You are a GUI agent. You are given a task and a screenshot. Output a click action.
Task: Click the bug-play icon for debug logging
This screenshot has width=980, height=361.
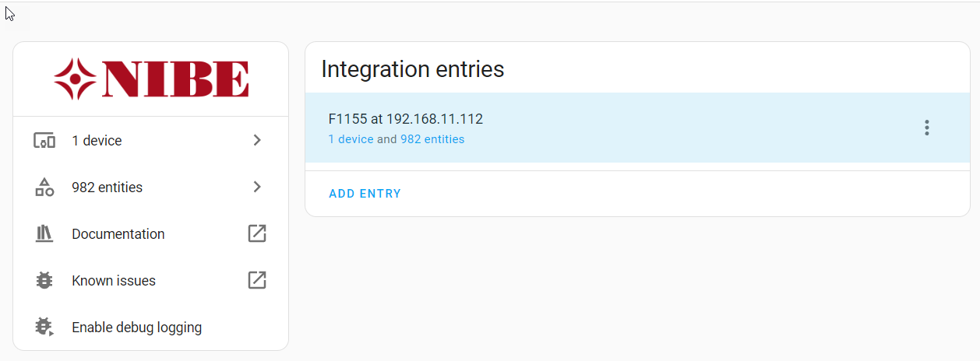pyautogui.click(x=44, y=328)
